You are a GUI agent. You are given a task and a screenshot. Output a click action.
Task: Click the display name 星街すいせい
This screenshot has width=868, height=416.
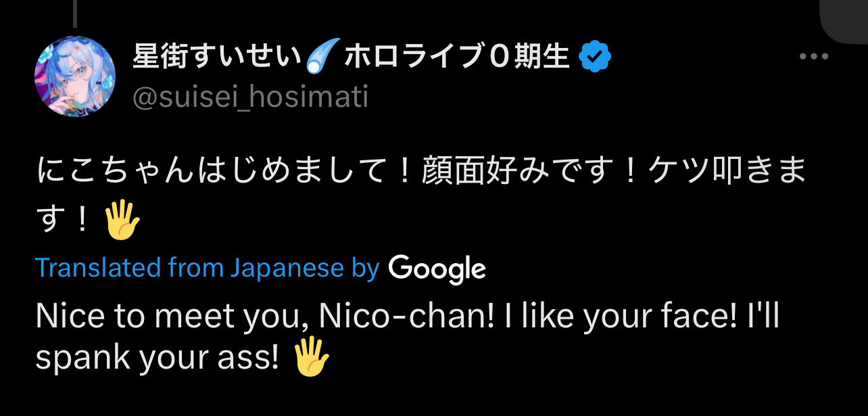pos(216,57)
